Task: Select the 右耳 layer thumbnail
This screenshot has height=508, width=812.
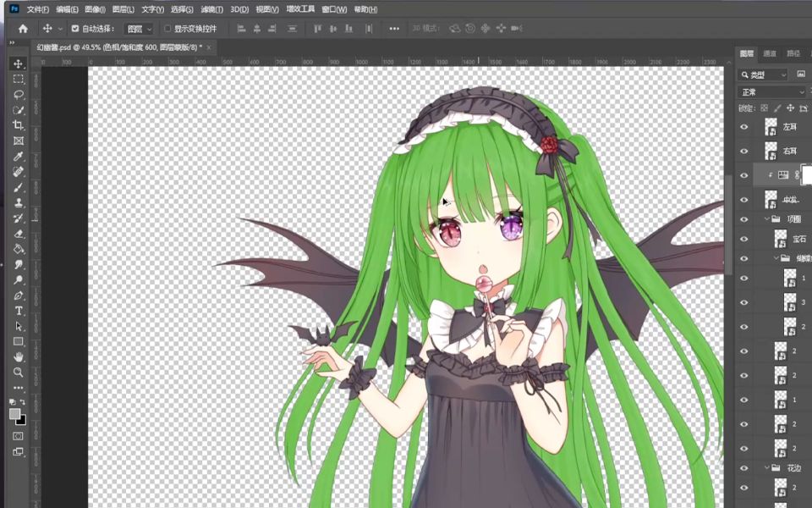Action: 771,151
